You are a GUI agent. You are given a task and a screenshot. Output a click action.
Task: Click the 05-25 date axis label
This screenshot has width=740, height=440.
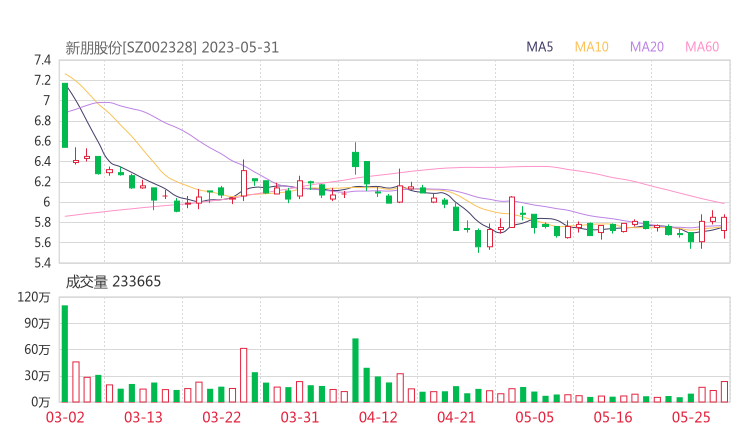coord(691,417)
